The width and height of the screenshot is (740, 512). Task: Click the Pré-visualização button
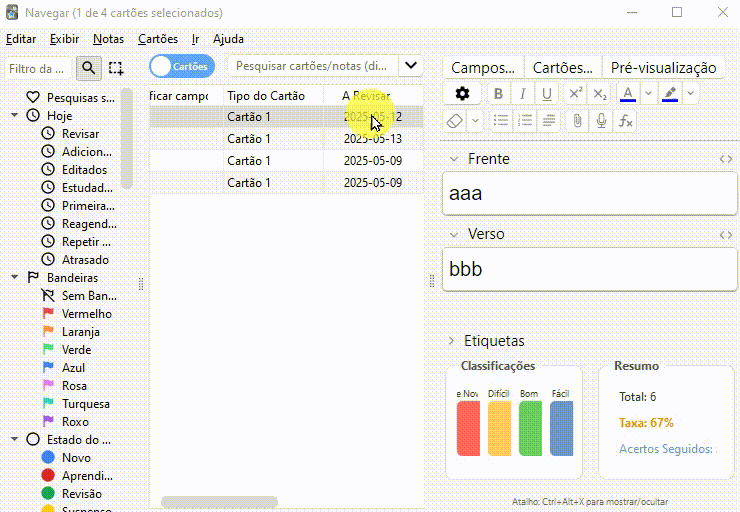pyautogui.click(x=663, y=68)
